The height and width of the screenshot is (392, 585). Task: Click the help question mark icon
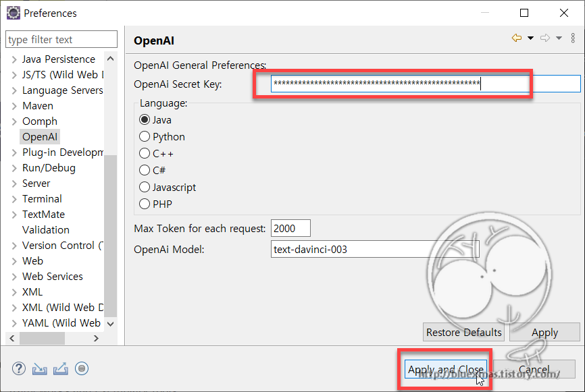(x=19, y=368)
